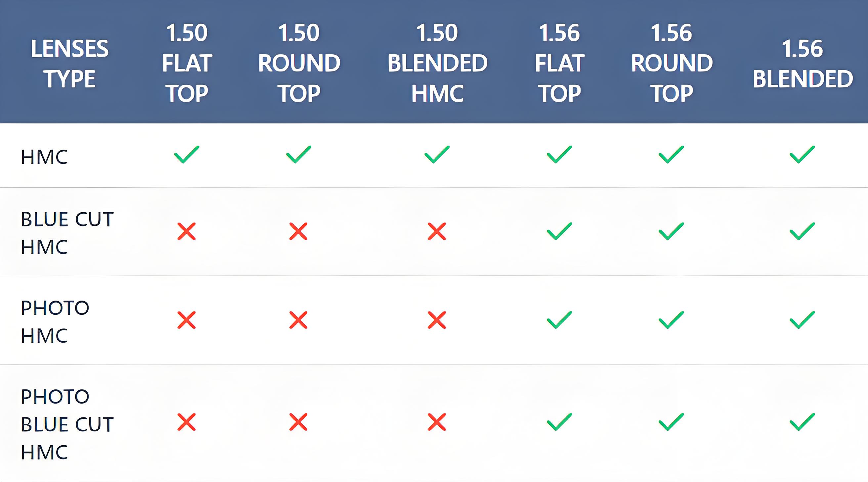Click the check for HMC 1.50 Blended HMC

coord(437,155)
